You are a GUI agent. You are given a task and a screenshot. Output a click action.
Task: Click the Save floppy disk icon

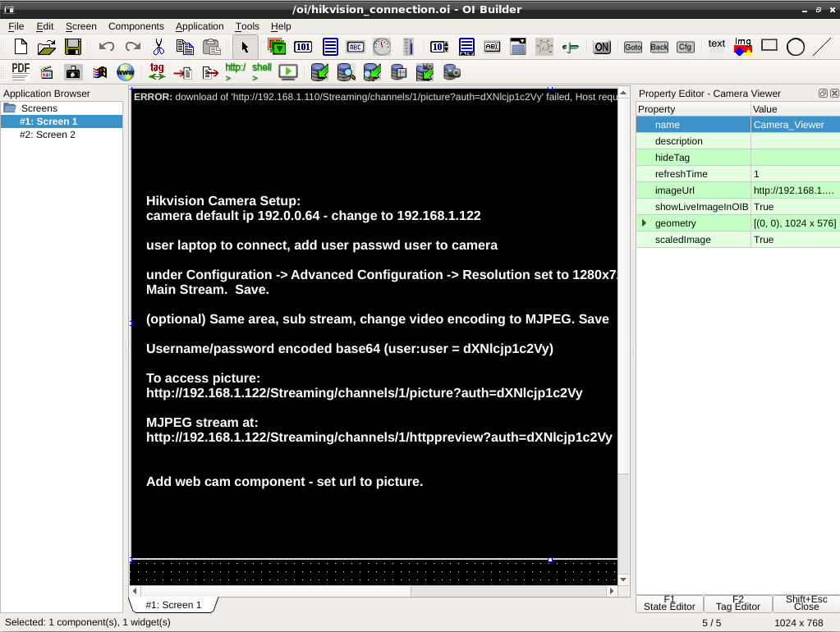click(x=73, y=47)
